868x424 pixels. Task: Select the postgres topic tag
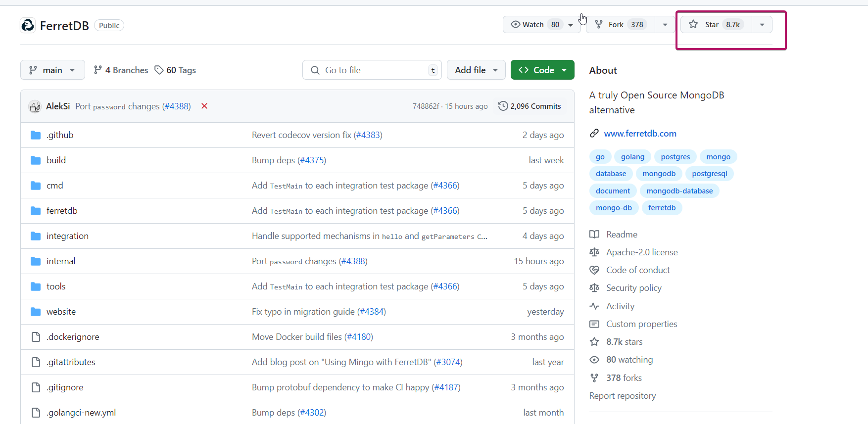click(x=675, y=157)
